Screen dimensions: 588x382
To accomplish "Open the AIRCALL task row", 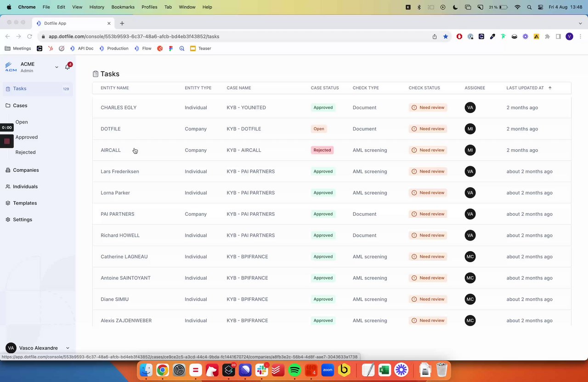I will 332,150.
